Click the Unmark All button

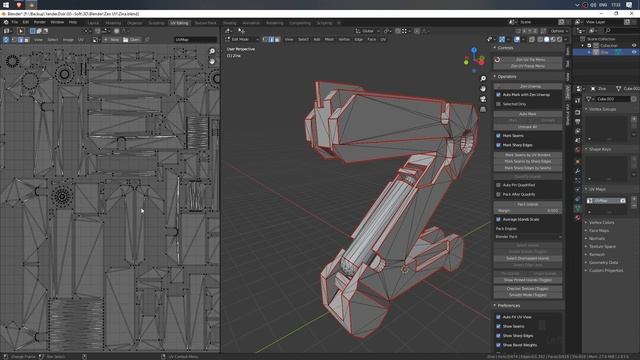(x=528, y=127)
